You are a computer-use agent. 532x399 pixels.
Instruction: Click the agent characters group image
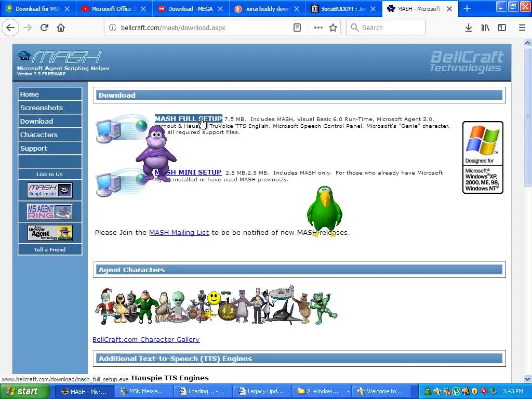(x=216, y=305)
